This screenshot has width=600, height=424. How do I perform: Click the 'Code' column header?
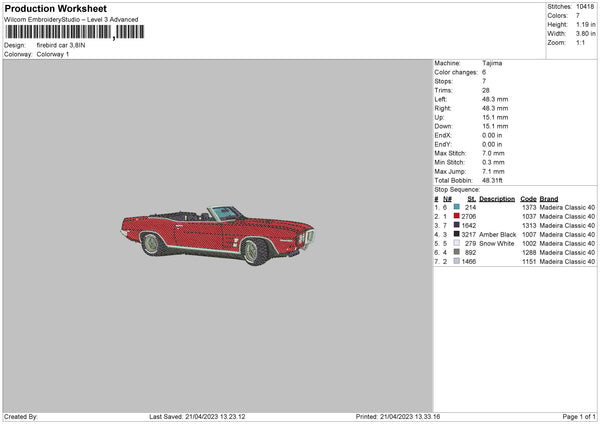tap(528, 199)
